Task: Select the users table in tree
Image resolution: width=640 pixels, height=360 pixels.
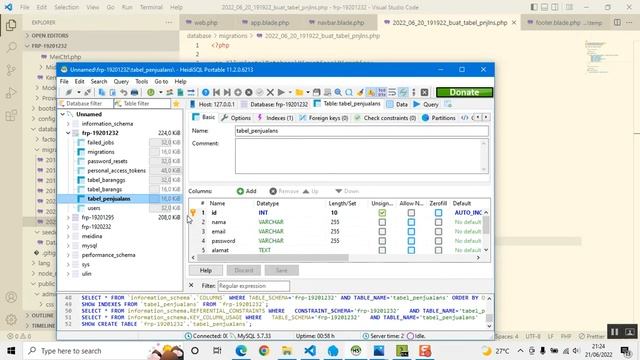Action: coord(94,208)
